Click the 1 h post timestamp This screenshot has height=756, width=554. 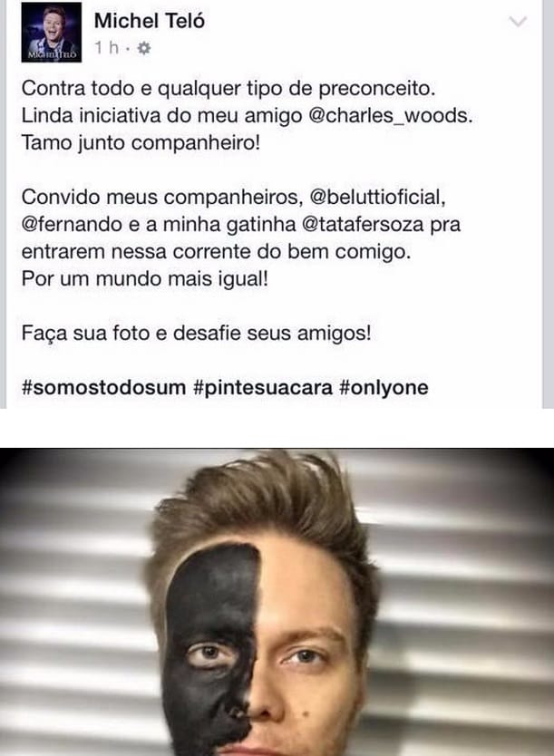tap(107, 48)
